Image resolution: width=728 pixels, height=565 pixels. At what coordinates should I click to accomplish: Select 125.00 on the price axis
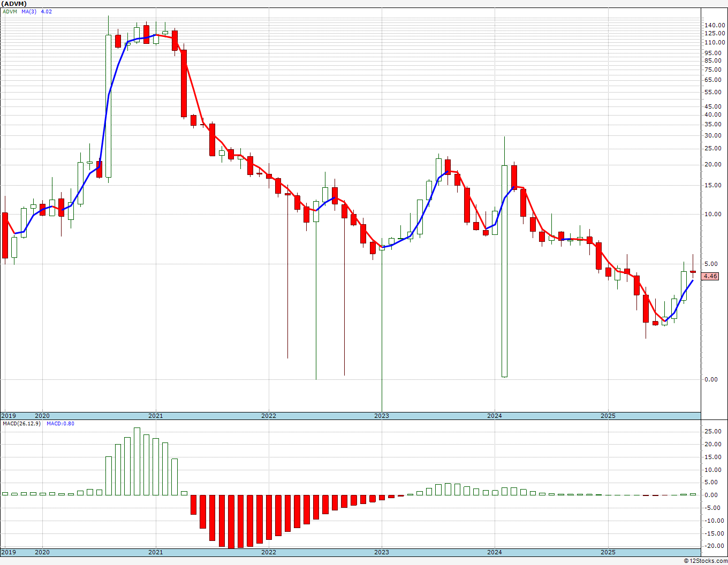click(x=714, y=33)
